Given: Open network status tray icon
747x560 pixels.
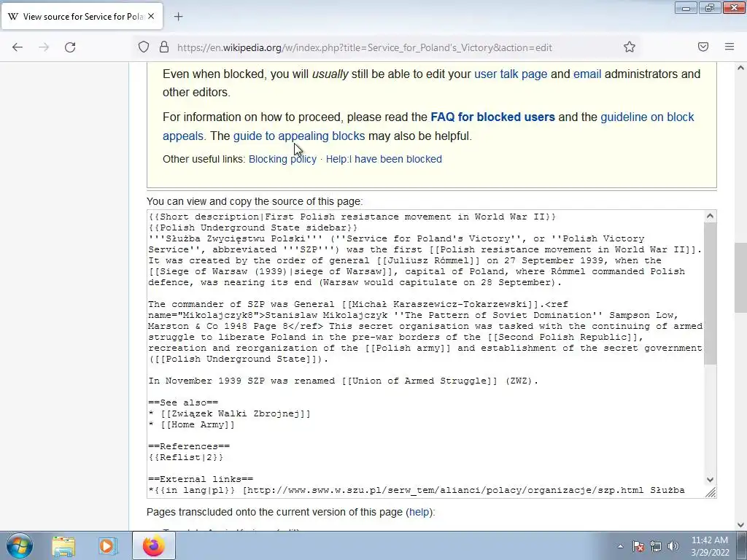Looking at the screenshot, I should [x=656, y=546].
